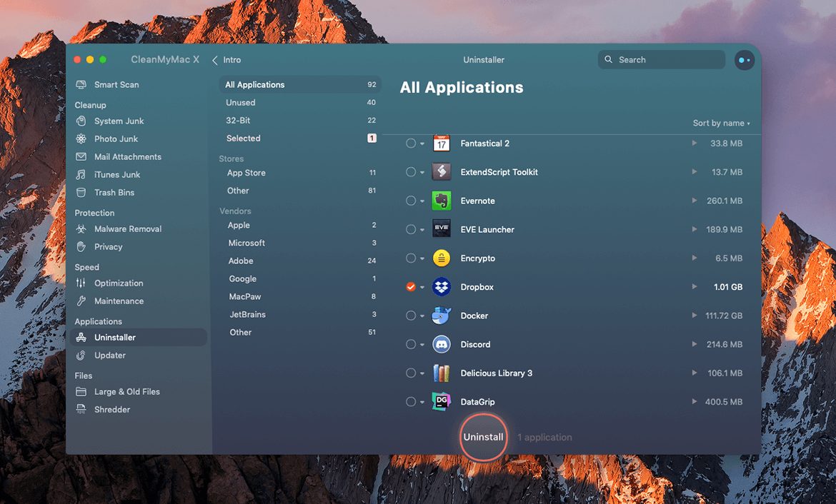The image size is (836, 504).
Task: Check the Fantastical 2 checkbox
Action: point(411,143)
